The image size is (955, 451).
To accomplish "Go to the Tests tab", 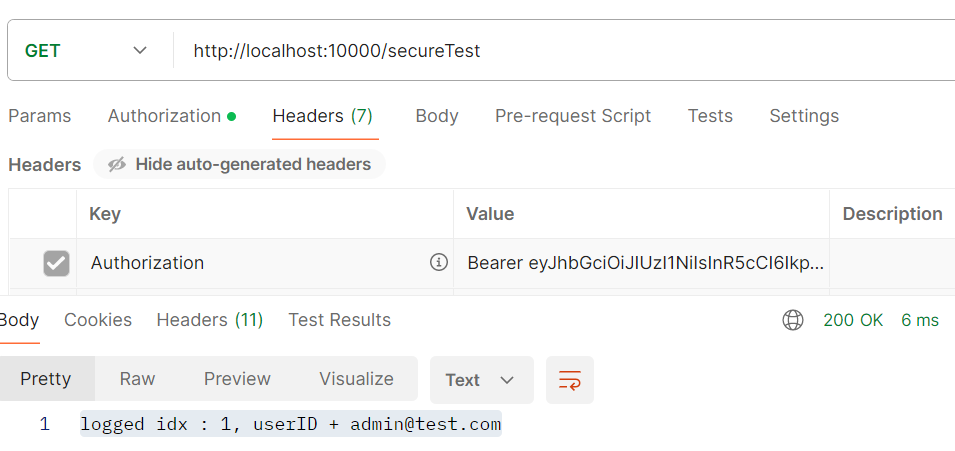I will click(710, 116).
